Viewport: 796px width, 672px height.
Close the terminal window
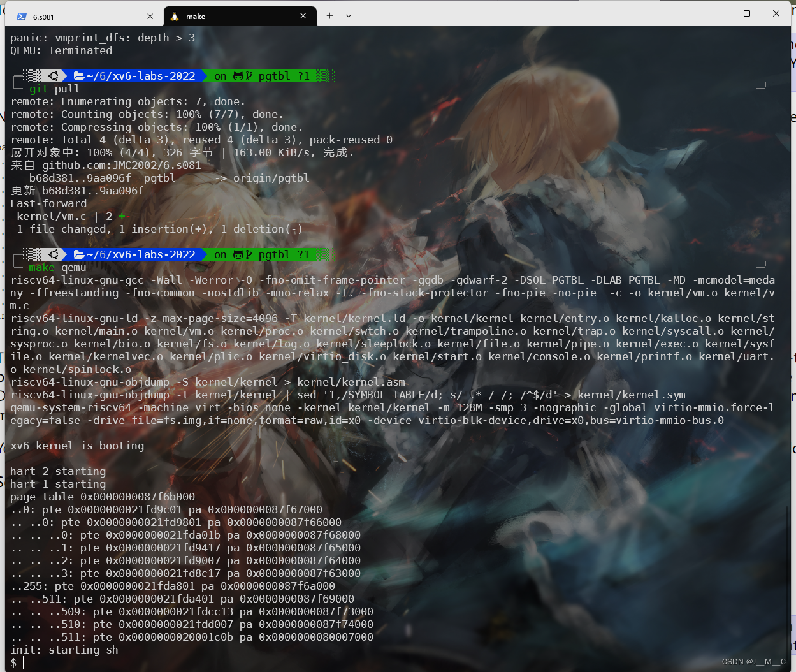776,13
